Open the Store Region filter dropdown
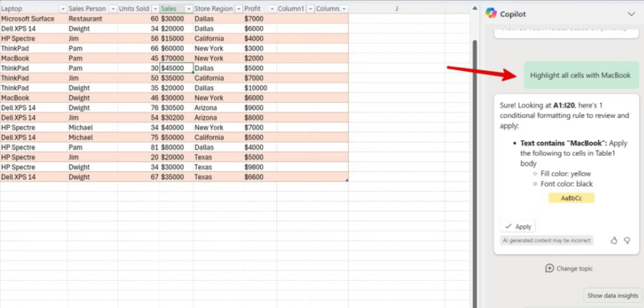Screen dimensions: 644x308 (238, 9)
